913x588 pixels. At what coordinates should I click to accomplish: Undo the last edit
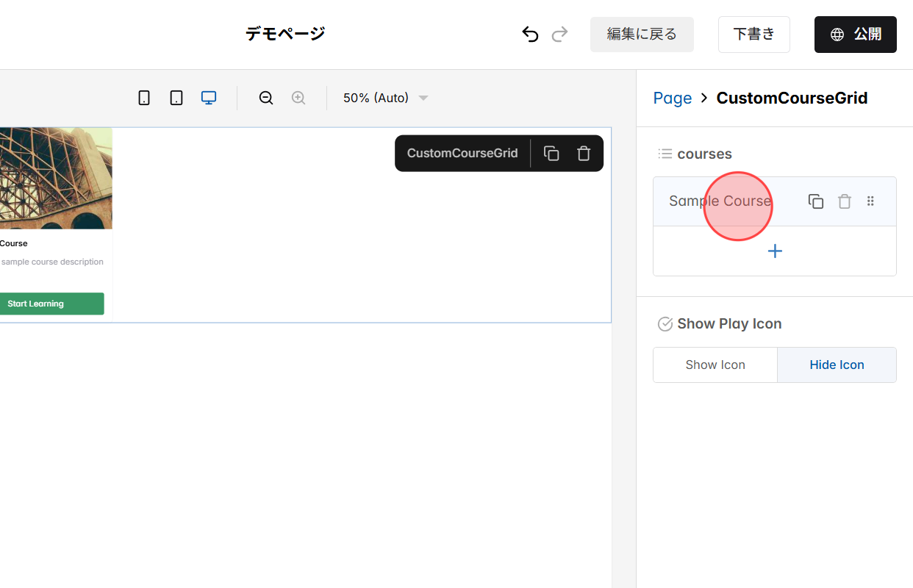click(x=530, y=34)
